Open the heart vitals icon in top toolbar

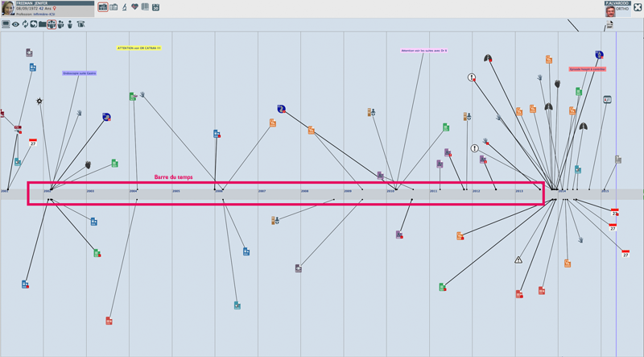[x=134, y=7]
